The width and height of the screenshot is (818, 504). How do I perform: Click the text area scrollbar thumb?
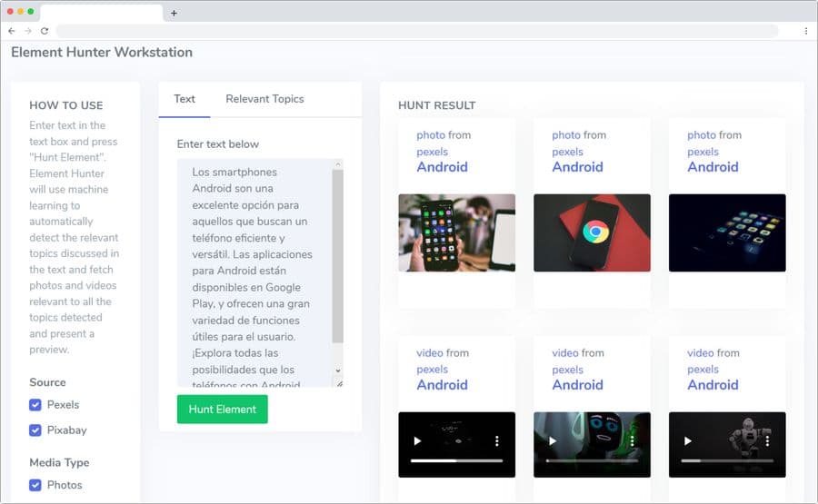pos(337,256)
